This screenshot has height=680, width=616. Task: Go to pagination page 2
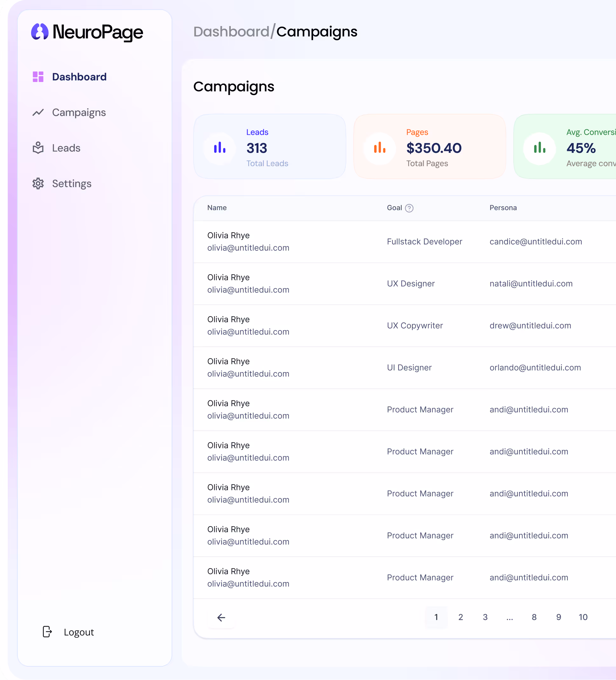point(461,617)
